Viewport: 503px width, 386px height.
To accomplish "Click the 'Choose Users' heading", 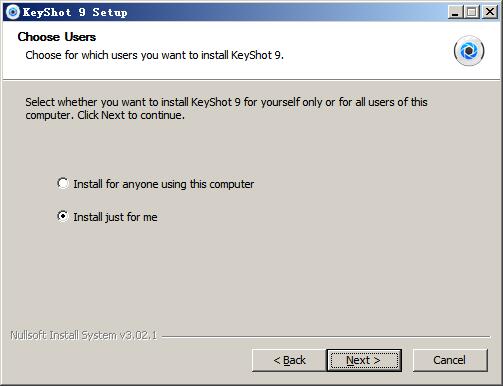I will pyautogui.click(x=57, y=37).
